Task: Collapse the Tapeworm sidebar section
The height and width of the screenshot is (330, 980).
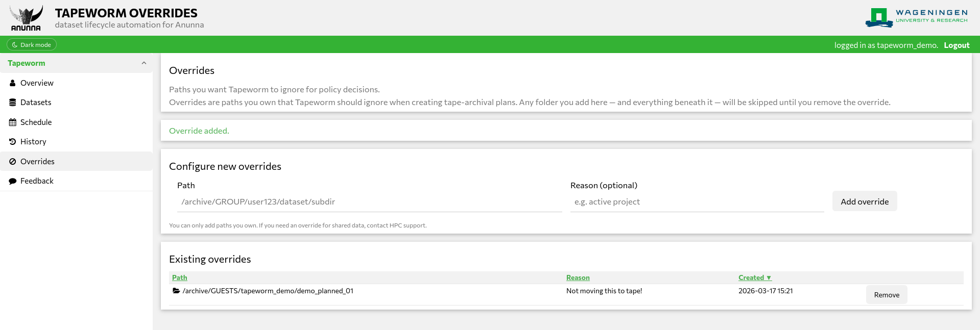Action: (144, 63)
